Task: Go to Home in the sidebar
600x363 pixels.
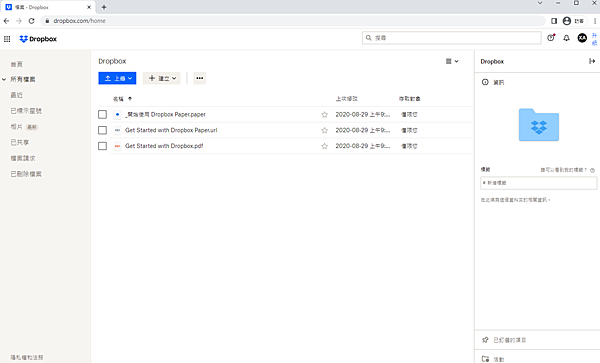Action: click(16, 64)
